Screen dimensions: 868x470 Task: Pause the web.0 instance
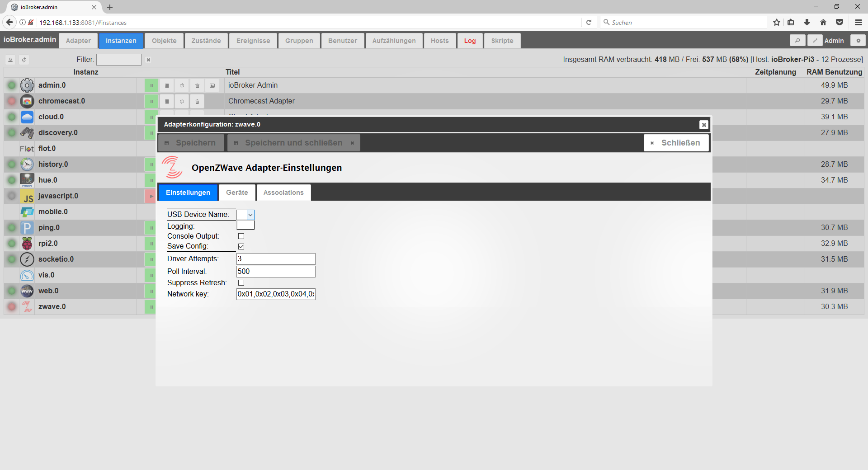point(151,291)
